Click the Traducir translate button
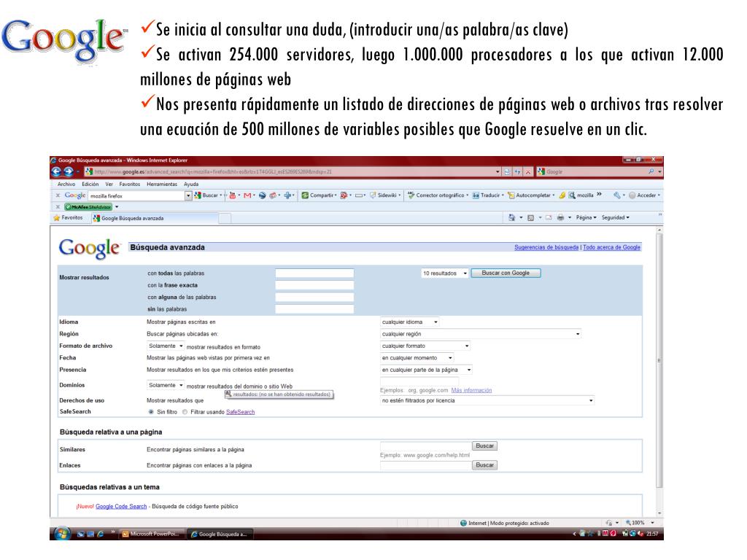Viewport: 747px width, 560px height. [x=488, y=195]
